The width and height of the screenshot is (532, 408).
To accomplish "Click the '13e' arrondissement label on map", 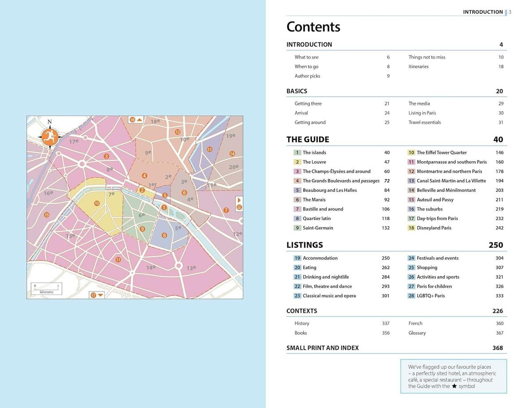I will pyautogui.click(x=191, y=268).
